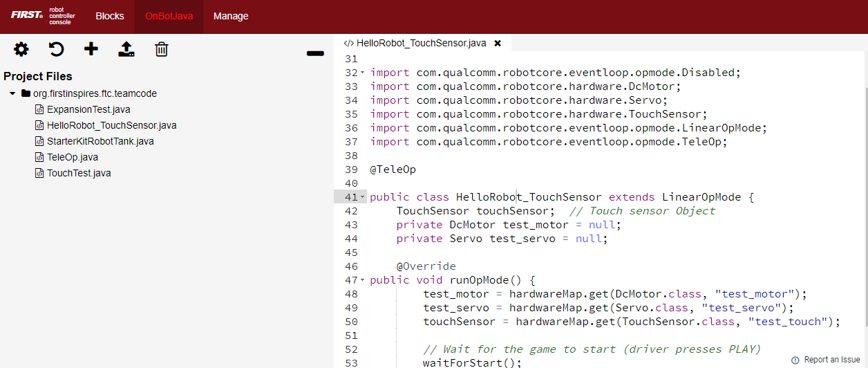Click the upload files icon
This screenshot has height=368, width=868.
[126, 49]
